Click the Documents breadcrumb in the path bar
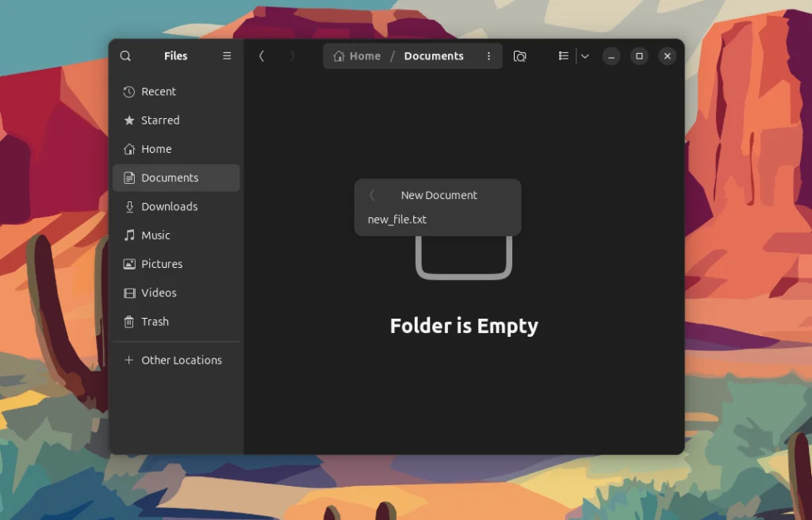This screenshot has height=520, width=812. click(434, 56)
